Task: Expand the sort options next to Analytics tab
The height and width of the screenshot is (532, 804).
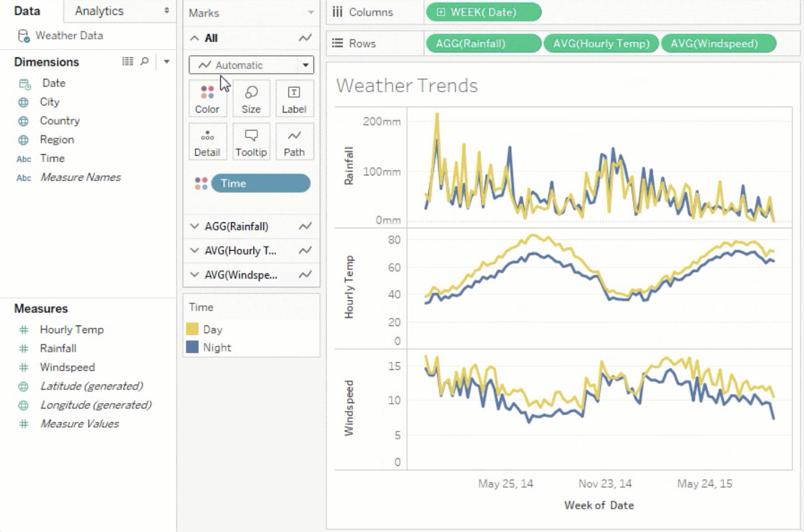Action: click(167, 11)
